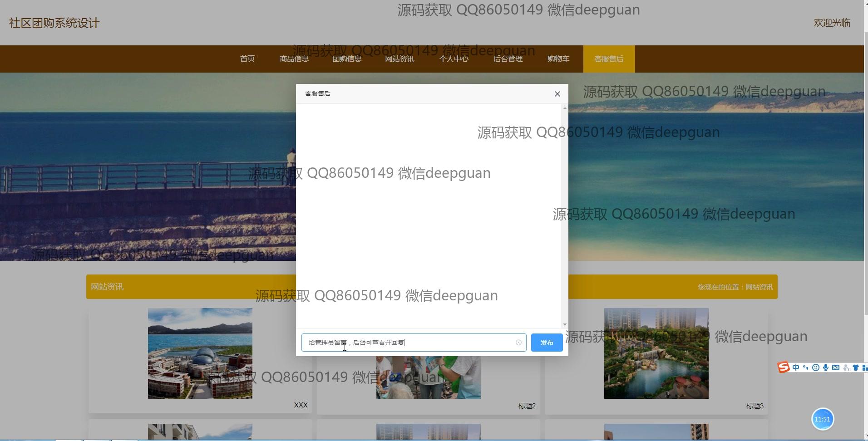The height and width of the screenshot is (441, 868).
Task: Open the XXX campus news thumbnail
Action: [200, 353]
